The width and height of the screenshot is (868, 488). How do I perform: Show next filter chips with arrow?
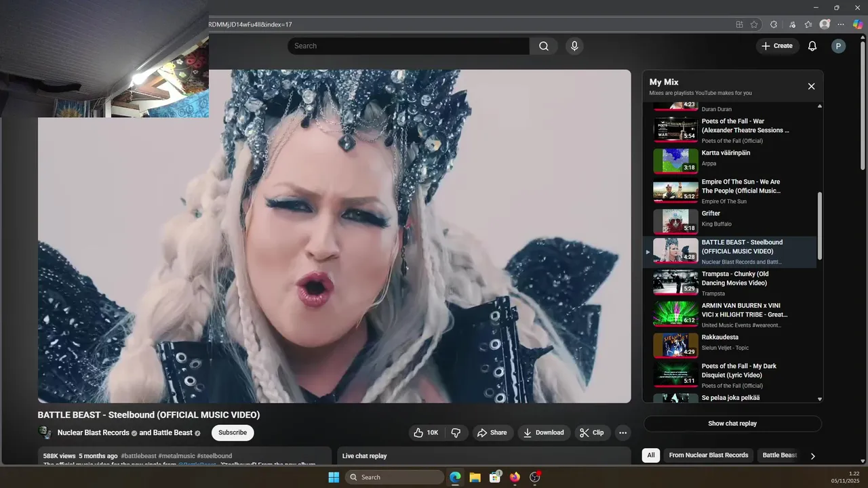point(812,456)
